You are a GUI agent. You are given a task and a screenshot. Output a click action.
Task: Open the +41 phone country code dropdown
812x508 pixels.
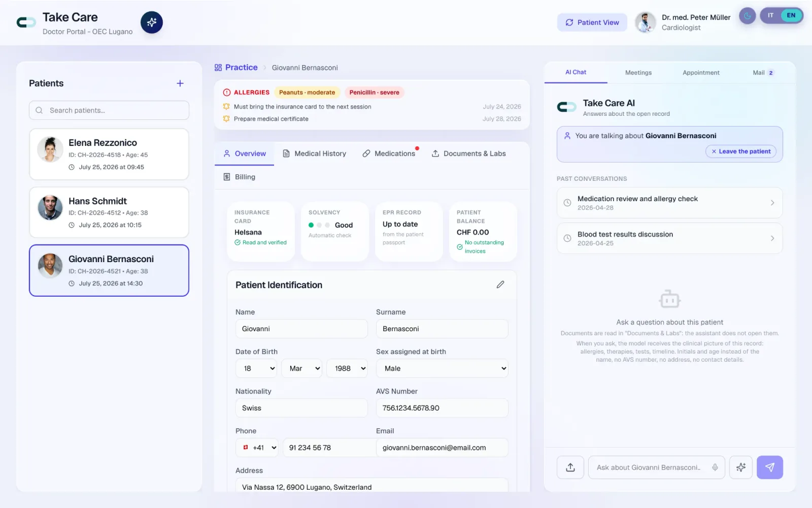tap(257, 448)
